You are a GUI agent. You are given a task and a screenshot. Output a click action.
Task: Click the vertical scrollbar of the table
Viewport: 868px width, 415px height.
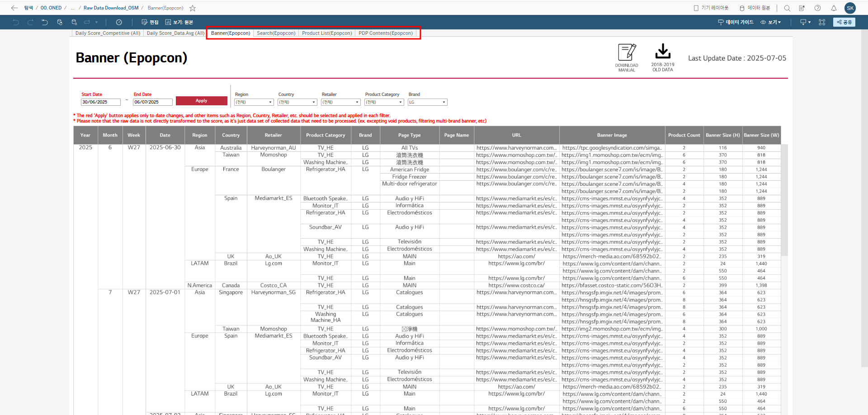[784, 199]
